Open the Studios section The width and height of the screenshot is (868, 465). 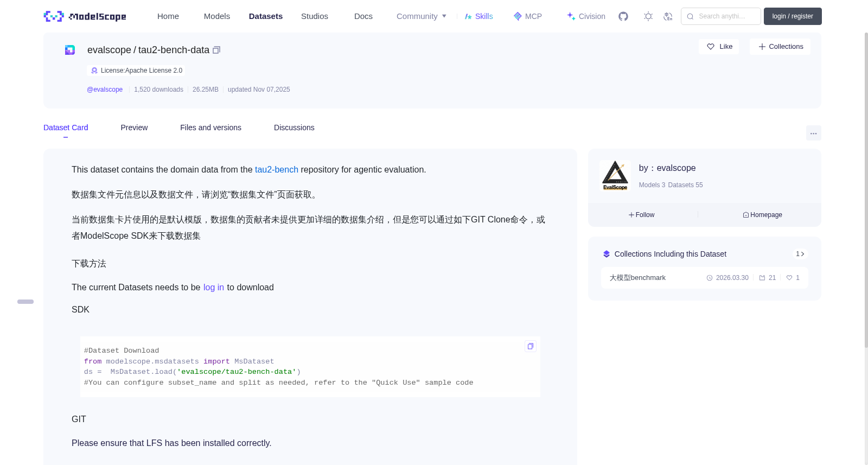(315, 16)
